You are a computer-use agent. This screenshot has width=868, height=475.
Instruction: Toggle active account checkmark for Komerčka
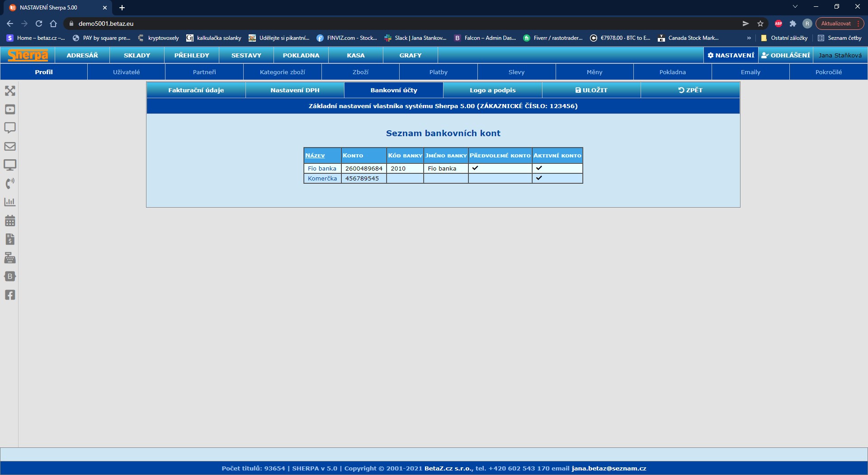click(539, 178)
